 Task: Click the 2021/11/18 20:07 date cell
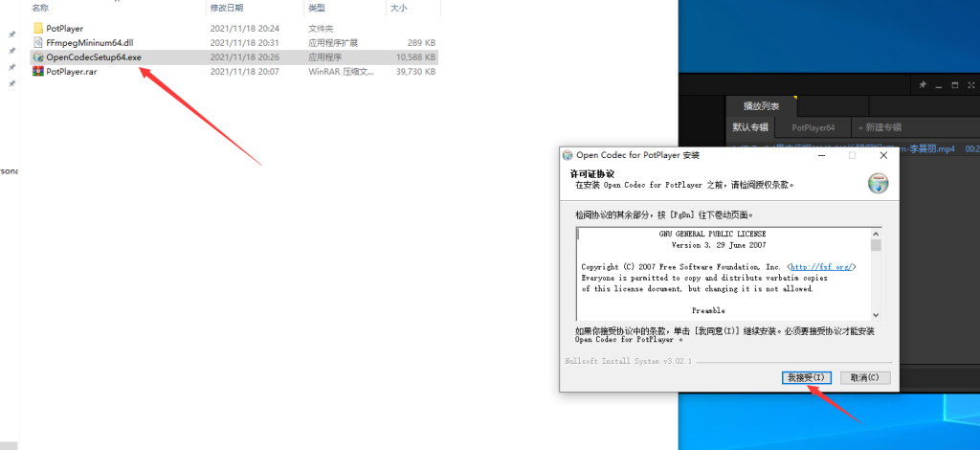click(244, 71)
